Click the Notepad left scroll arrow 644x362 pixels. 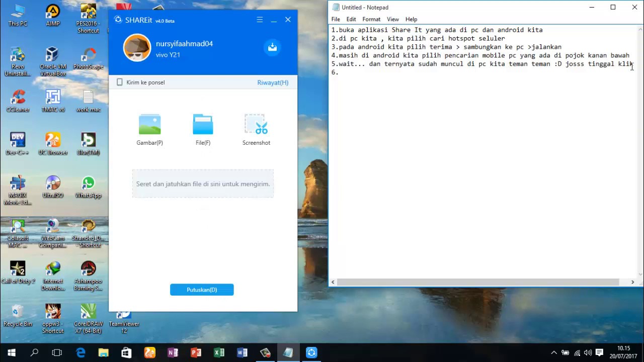333,282
